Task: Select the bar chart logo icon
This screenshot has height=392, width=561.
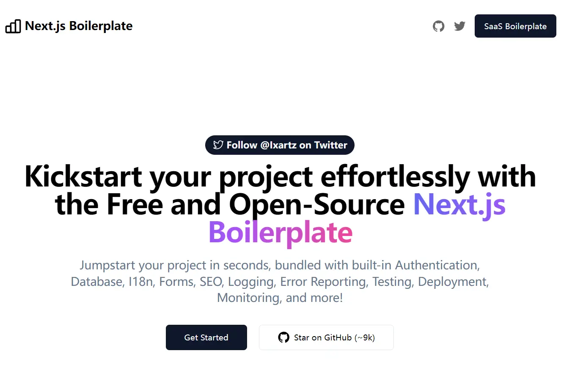Action: point(13,26)
